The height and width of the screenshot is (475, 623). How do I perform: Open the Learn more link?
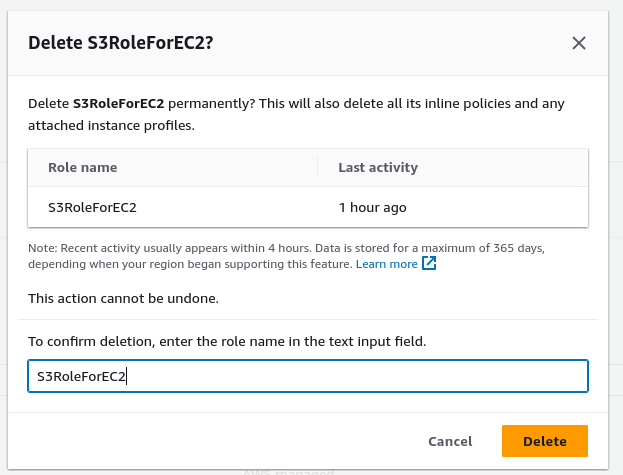click(x=386, y=264)
